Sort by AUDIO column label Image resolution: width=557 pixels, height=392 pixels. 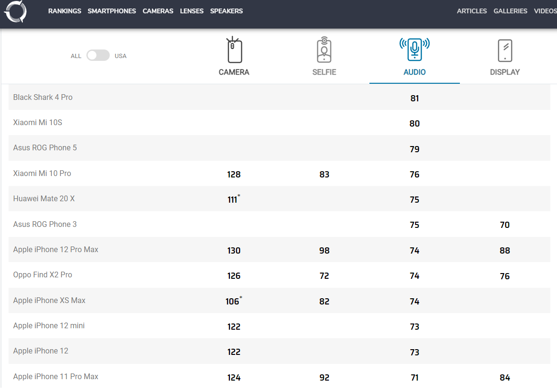(415, 72)
